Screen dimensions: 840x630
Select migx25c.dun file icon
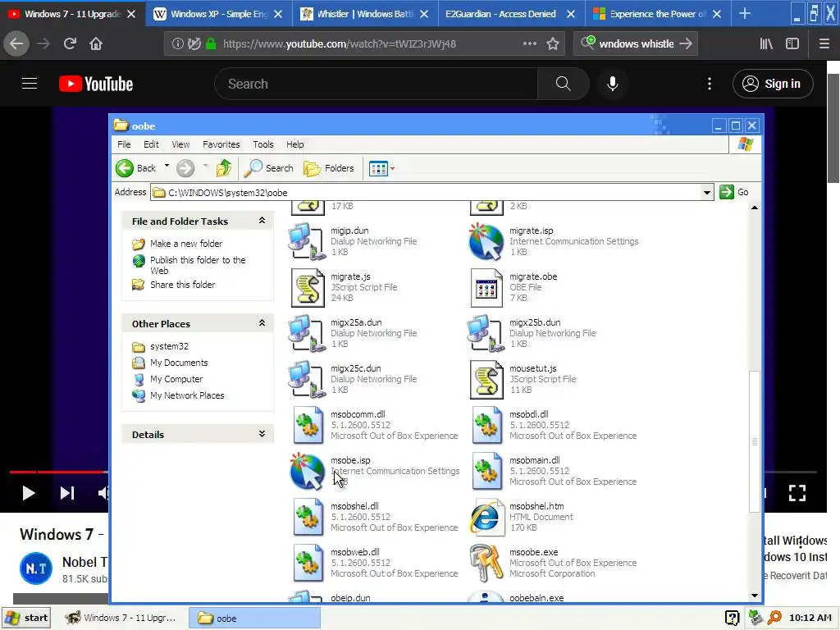[x=307, y=379]
